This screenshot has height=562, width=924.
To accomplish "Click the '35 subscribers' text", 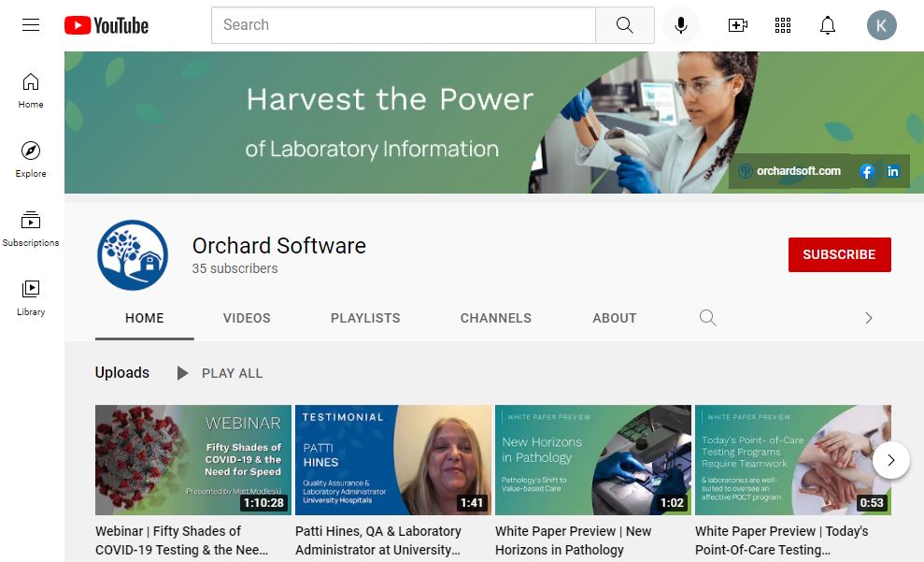I will (235, 268).
